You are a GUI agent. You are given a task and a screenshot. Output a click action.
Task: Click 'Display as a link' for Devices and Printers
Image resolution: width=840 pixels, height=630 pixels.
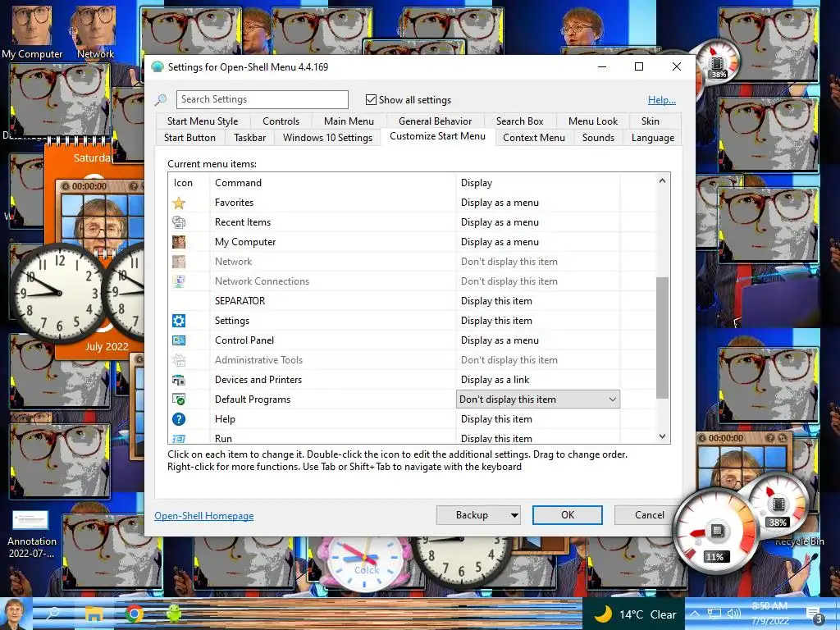[495, 380]
